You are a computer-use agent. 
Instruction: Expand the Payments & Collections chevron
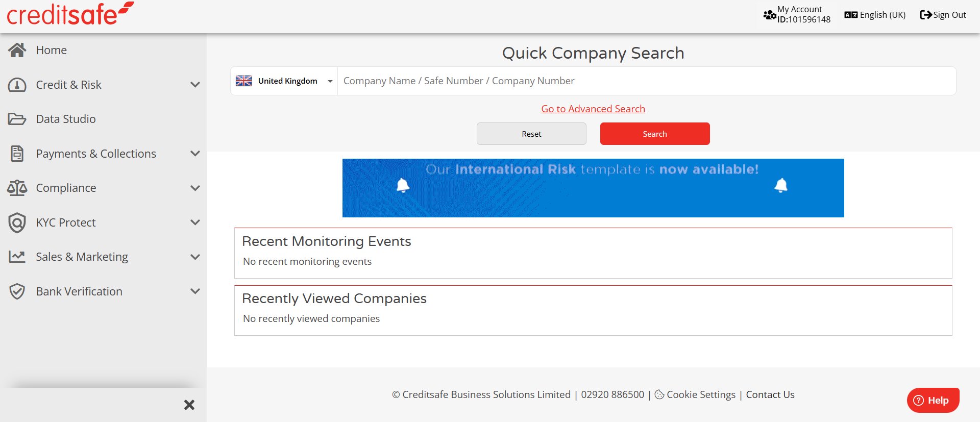tap(195, 154)
